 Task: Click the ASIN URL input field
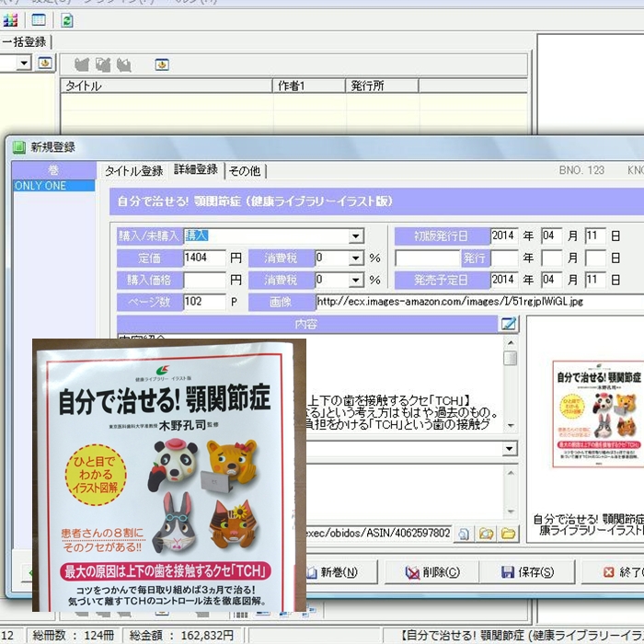pyautogui.click(x=378, y=534)
